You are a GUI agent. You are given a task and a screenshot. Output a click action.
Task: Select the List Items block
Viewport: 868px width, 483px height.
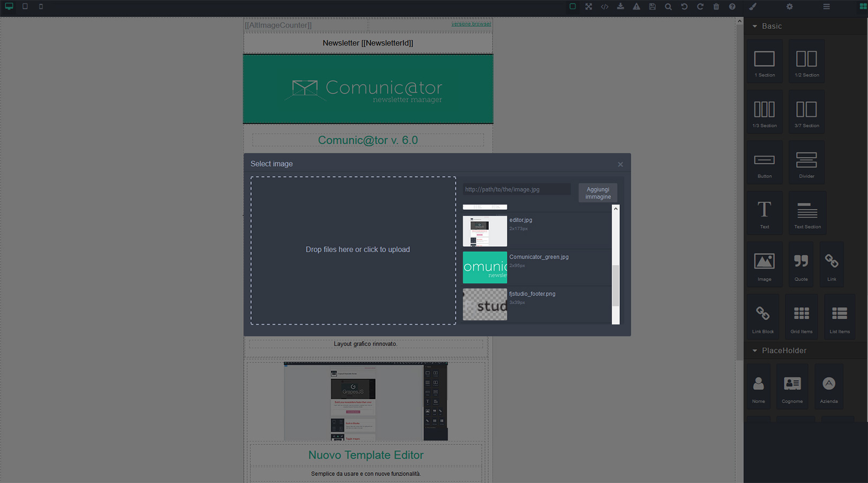[x=840, y=316]
